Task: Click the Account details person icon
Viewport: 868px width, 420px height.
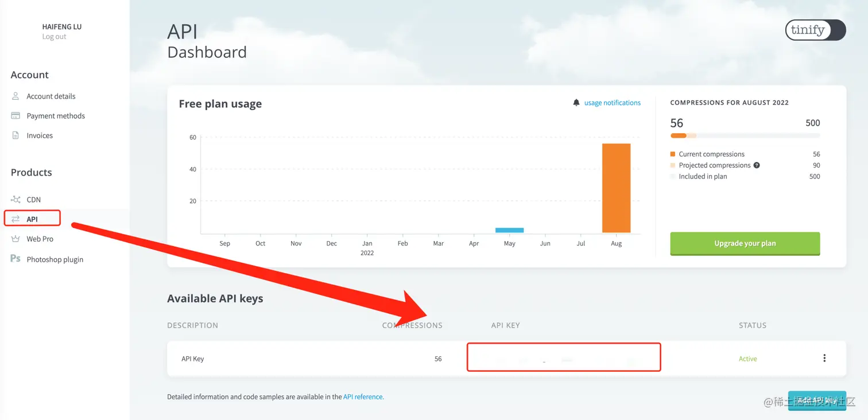Action: [15, 96]
